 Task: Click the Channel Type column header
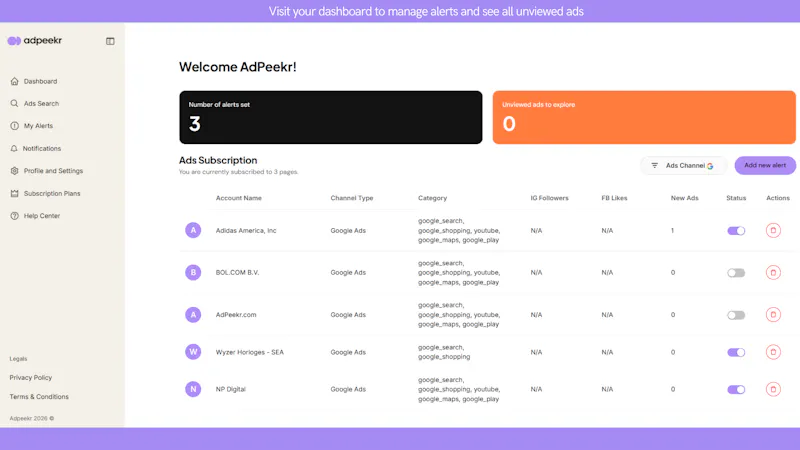(x=352, y=198)
